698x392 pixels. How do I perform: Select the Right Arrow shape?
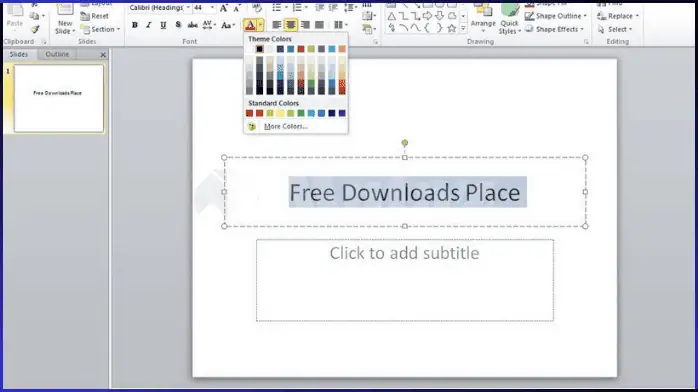click(427, 16)
